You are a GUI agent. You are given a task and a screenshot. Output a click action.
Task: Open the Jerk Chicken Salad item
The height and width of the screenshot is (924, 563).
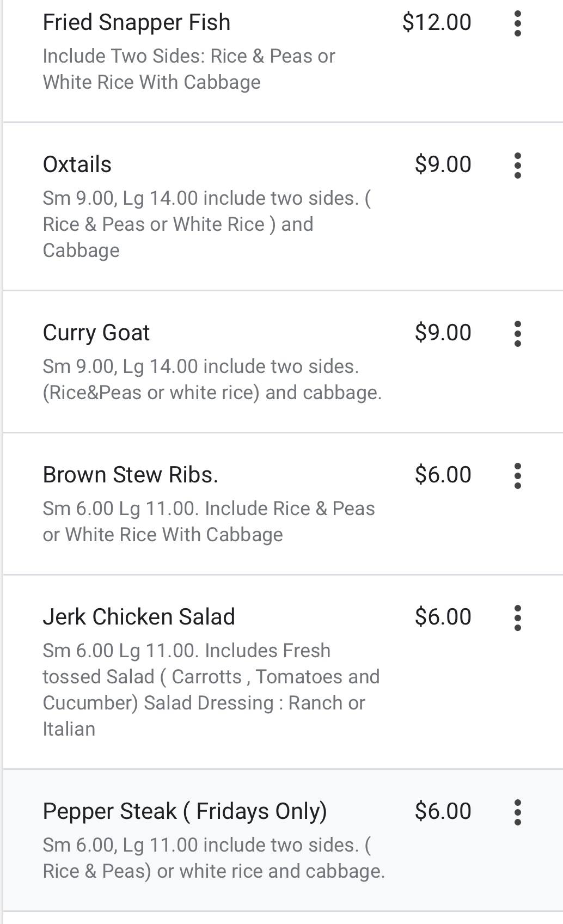139,617
